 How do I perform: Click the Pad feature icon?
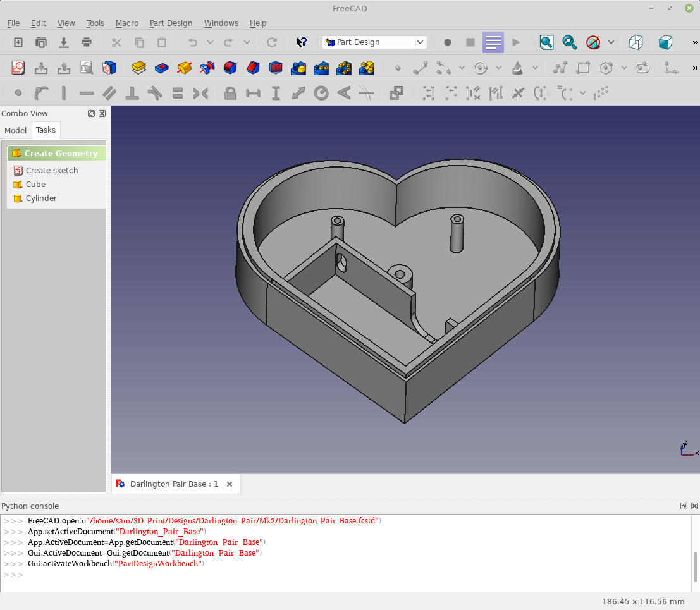[x=139, y=68]
